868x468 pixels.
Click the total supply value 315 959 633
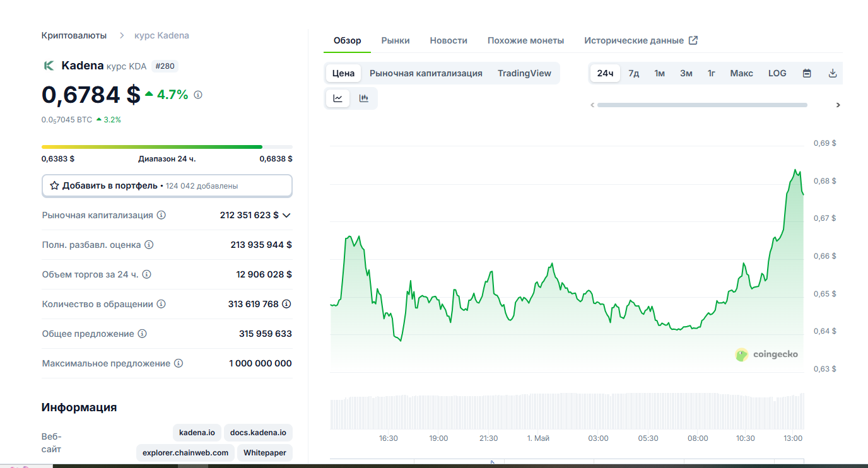tap(266, 334)
